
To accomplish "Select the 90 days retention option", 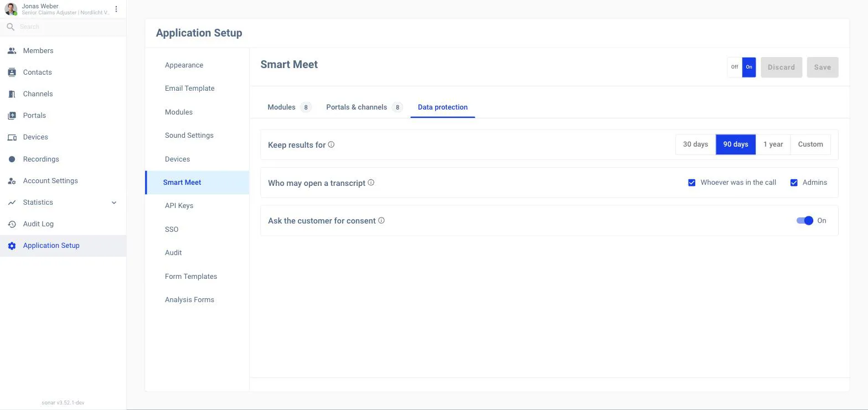I will (736, 144).
